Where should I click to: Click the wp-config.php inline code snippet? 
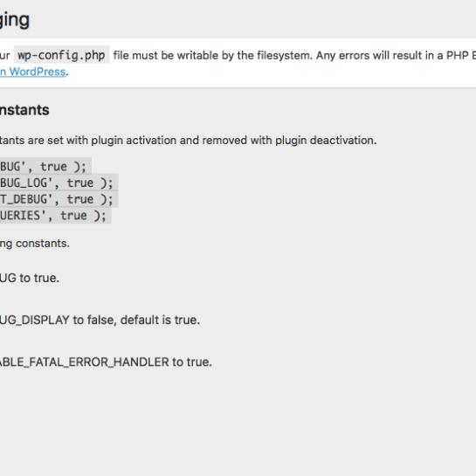[x=62, y=55]
